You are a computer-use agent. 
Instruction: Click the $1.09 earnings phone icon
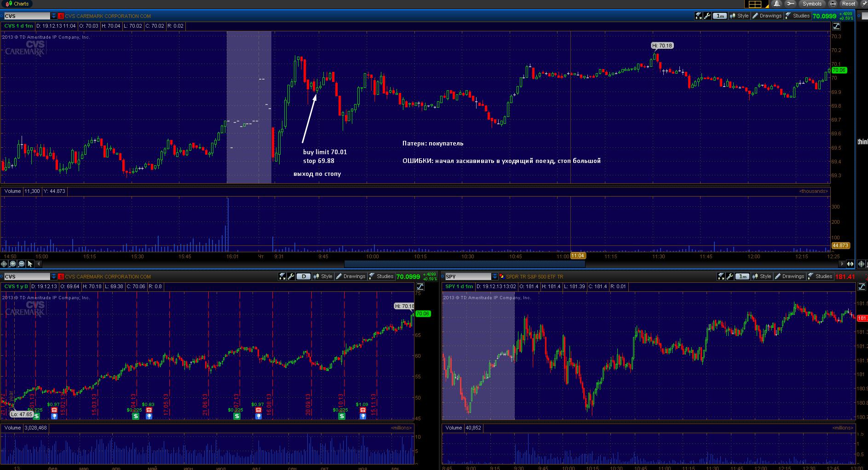tap(362, 410)
